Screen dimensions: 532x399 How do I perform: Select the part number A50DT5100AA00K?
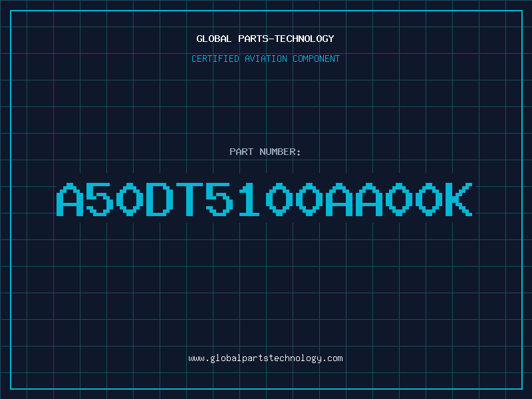(264, 199)
